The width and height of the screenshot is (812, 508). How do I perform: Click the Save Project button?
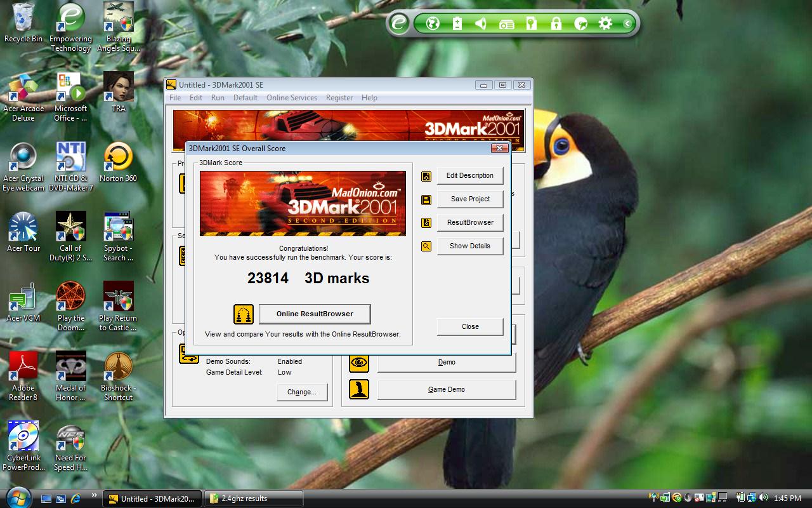coord(470,199)
